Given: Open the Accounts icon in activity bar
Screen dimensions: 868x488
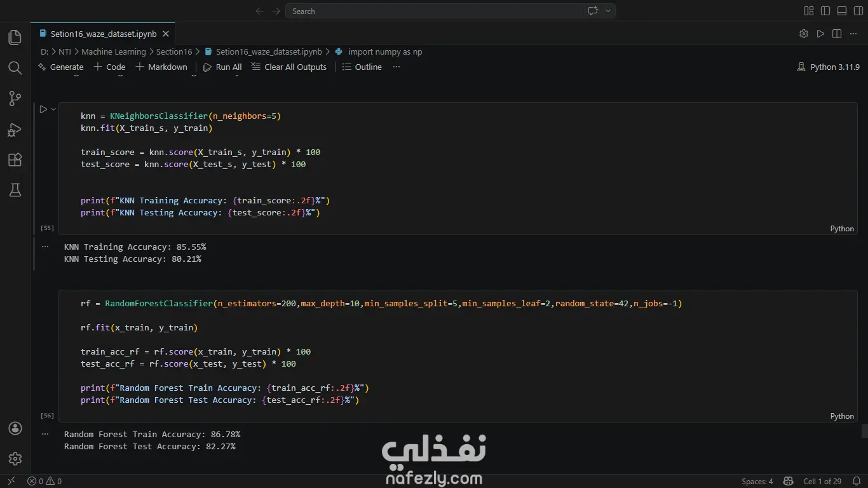Looking at the screenshot, I should click(15, 428).
